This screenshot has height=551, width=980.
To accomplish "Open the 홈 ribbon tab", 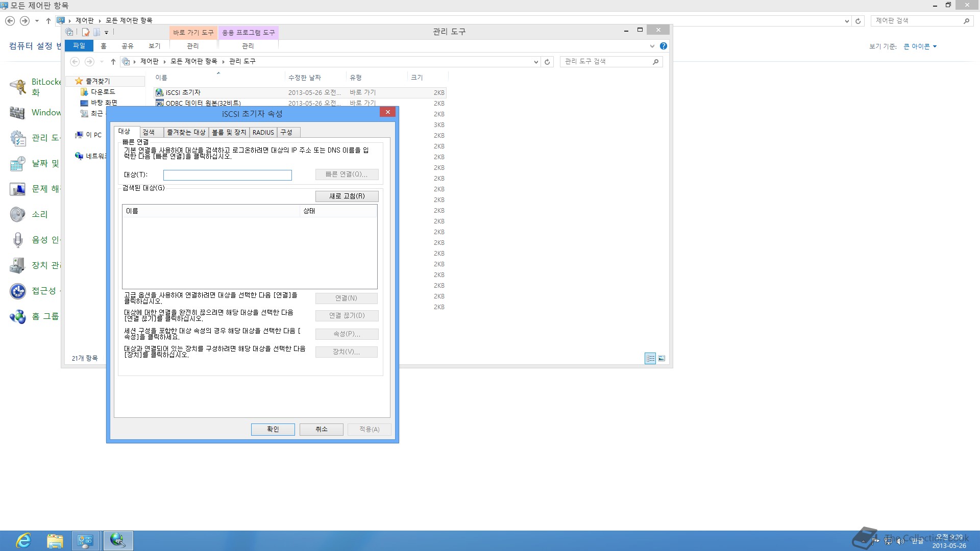I will (104, 46).
